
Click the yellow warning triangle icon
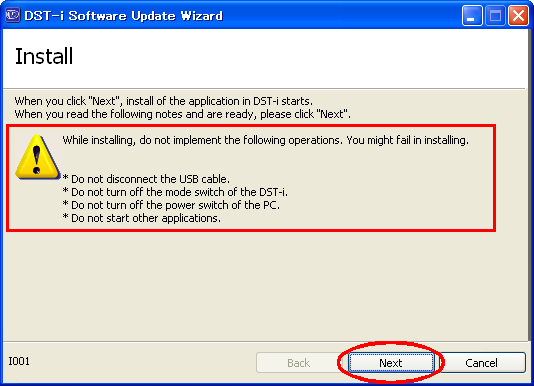(38, 157)
